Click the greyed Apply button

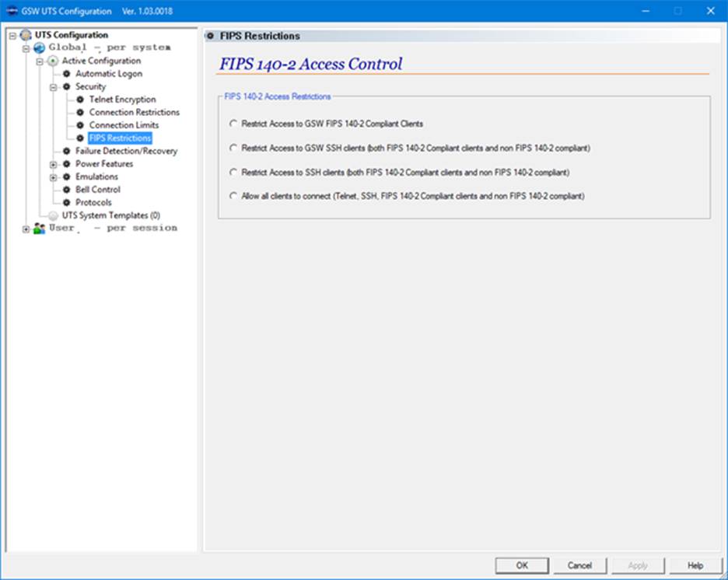coord(638,565)
